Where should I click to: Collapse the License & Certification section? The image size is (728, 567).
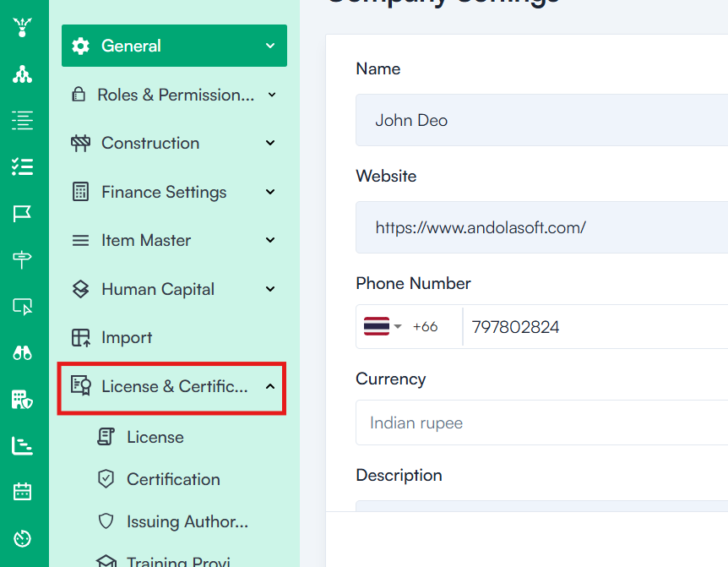coord(270,387)
